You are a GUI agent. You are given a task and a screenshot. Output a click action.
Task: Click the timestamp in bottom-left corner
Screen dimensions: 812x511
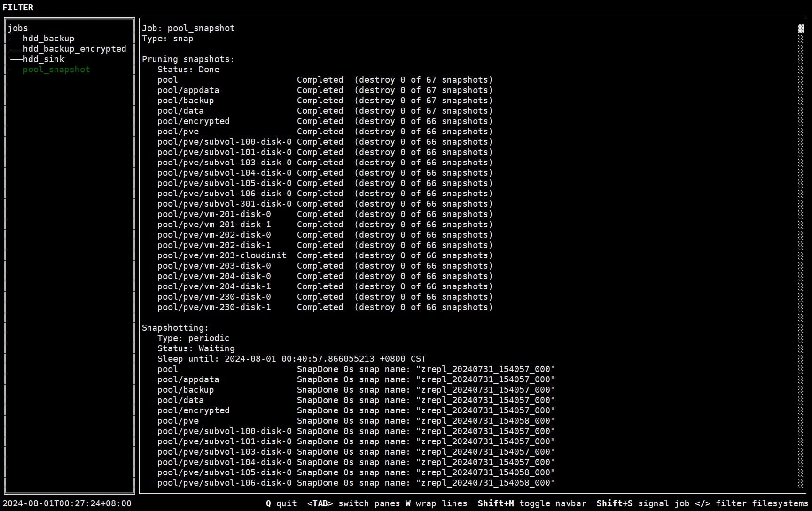[66, 503]
